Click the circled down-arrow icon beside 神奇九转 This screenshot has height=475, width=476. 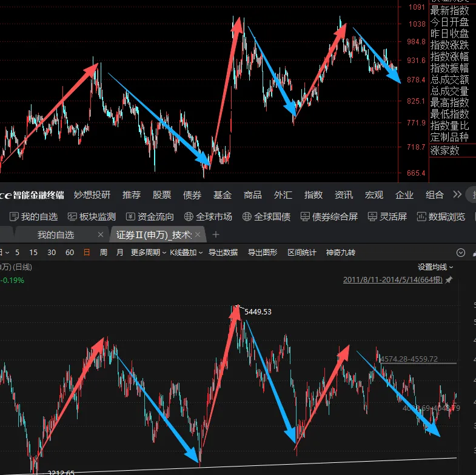tap(460, 253)
